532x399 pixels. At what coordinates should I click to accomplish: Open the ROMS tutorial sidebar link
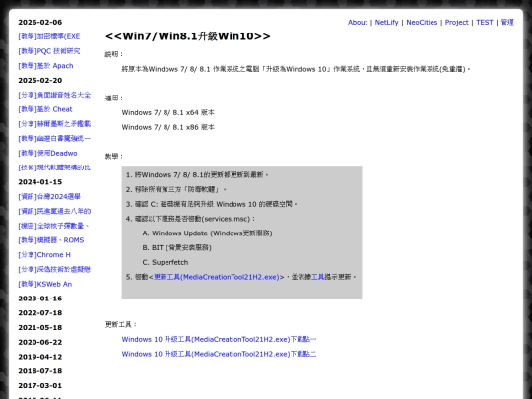51,240
